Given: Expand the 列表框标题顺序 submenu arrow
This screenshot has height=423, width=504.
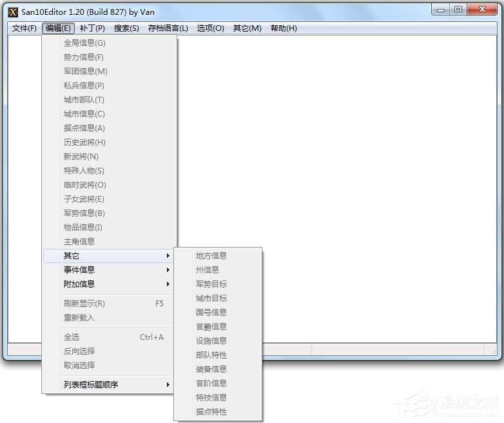Looking at the screenshot, I should tap(168, 384).
